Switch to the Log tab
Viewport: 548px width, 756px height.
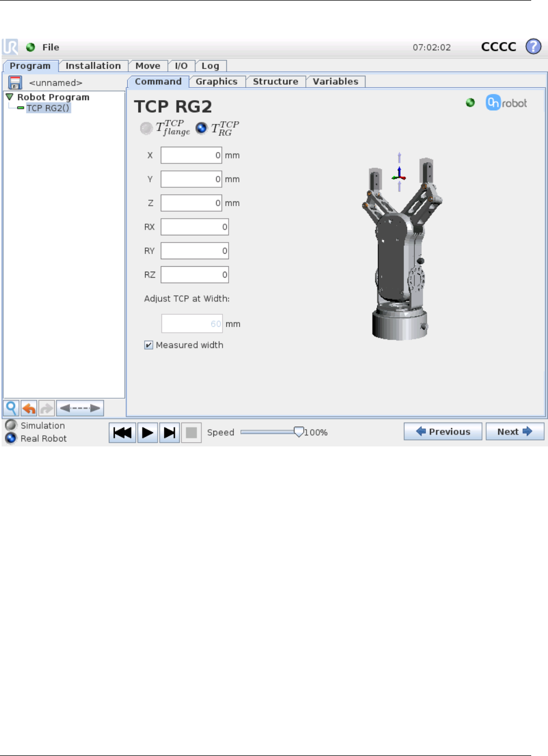point(210,65)
